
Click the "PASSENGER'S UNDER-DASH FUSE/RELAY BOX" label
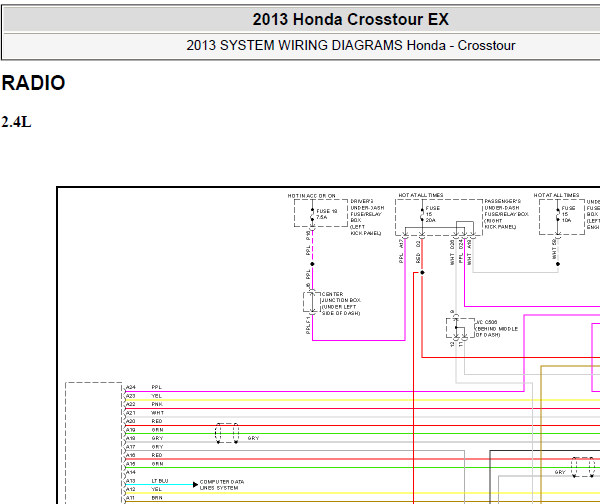point(506,214)
